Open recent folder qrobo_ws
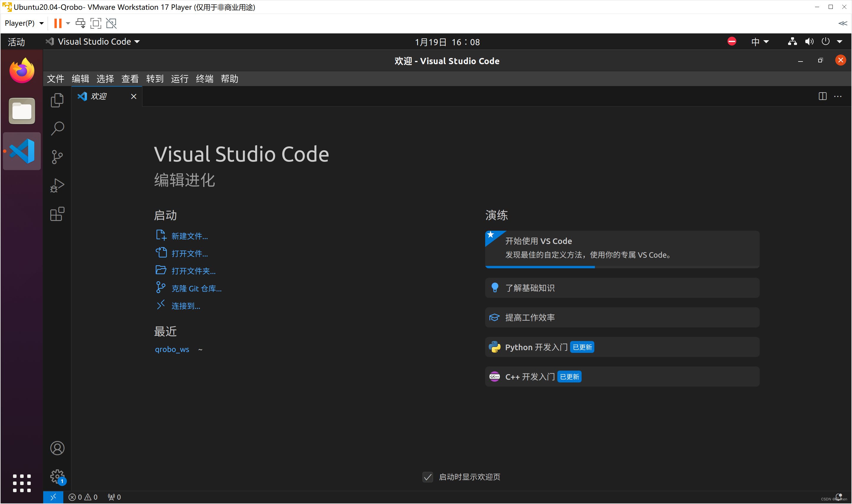852x504 pixels. coord(172,349)
